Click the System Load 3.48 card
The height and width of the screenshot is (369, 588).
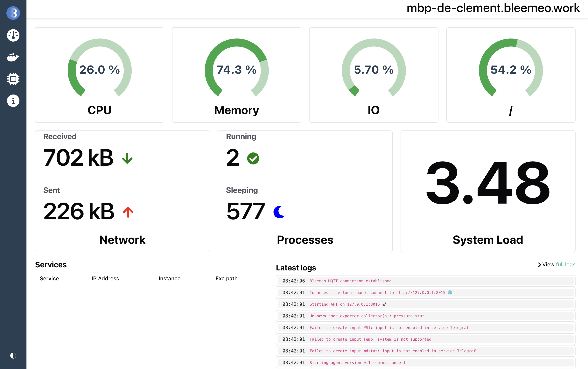click(488, 191)
